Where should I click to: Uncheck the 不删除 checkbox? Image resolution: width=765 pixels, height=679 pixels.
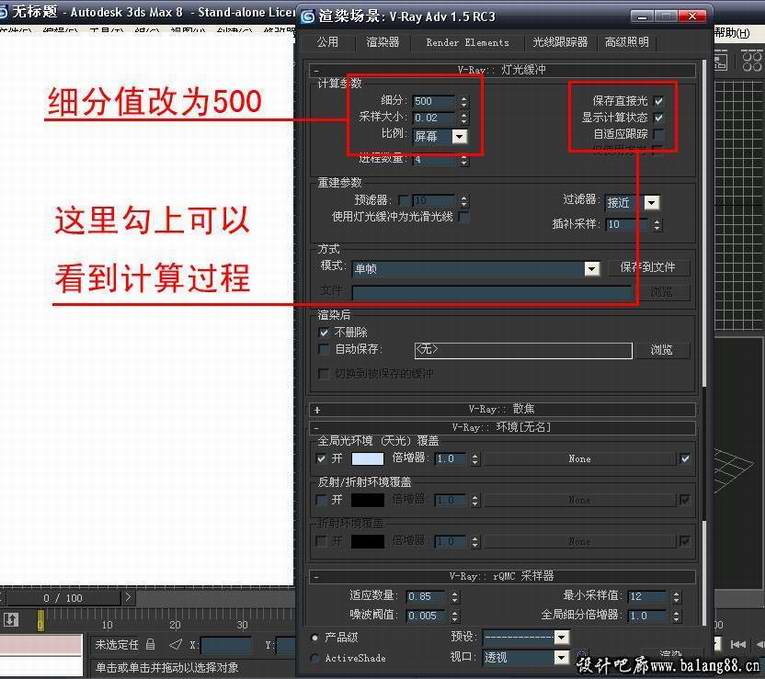click(x=323, y=332)
